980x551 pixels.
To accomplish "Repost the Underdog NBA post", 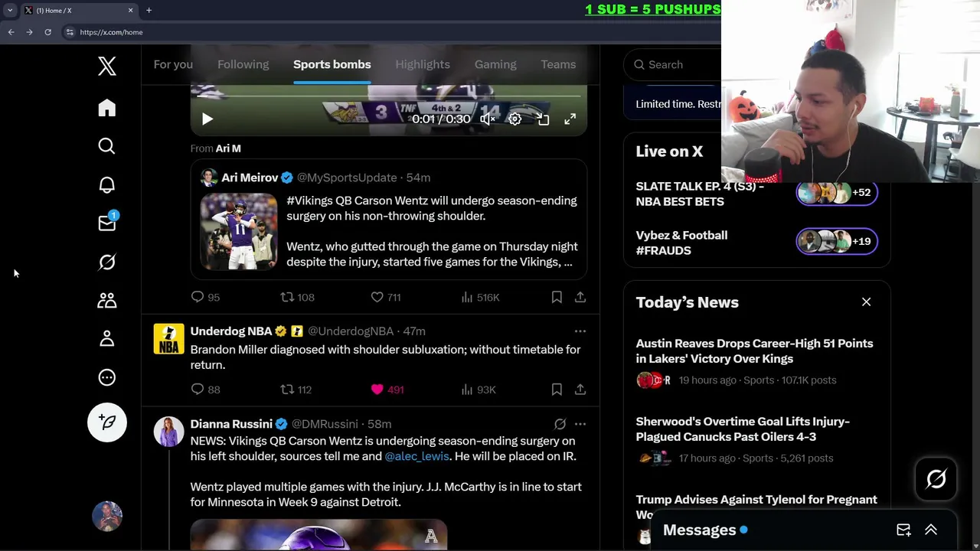I will coord(296,390).
